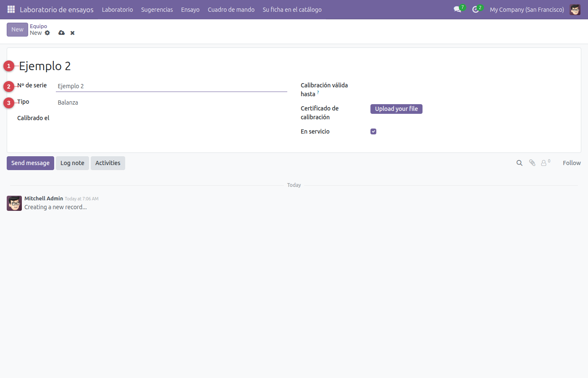The width and height of the screenshot is (588, 378).
Task: Show help tooltip for Calibración válida hasta
Action: pyautogui.click(x=318, y=92)
